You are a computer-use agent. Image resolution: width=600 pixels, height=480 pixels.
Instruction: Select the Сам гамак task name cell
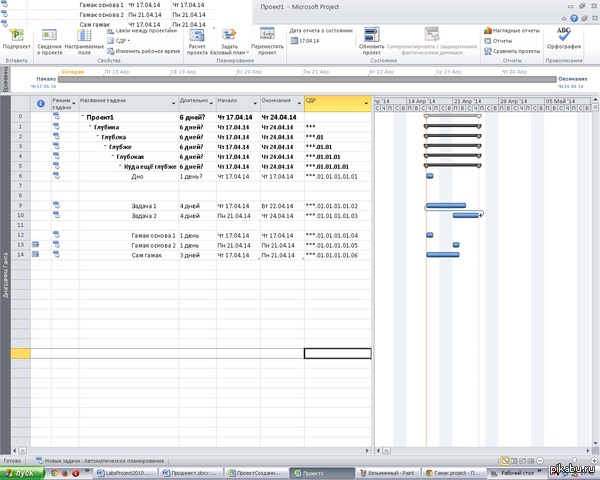[152, 255]
